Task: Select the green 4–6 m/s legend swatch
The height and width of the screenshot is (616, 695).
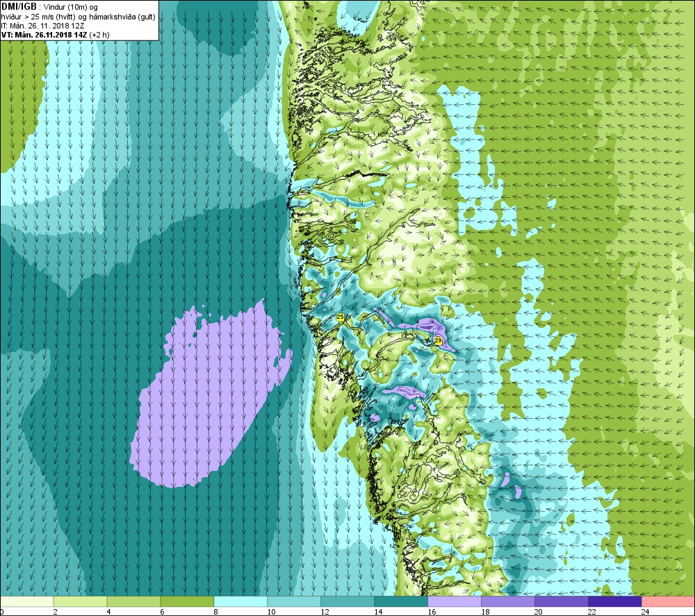Action: [x=133, y=601]
